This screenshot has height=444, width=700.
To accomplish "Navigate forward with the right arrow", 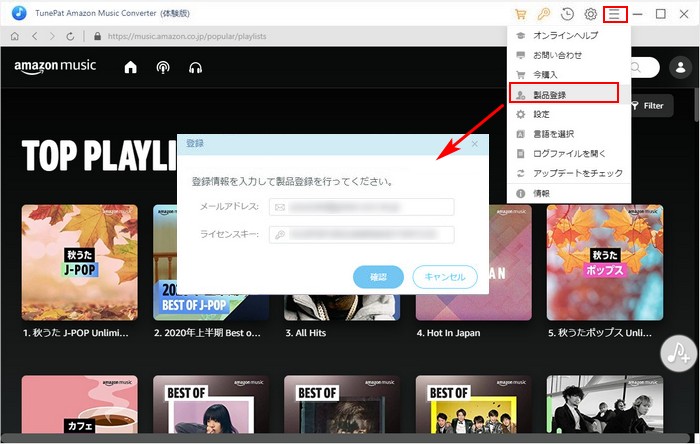I will [52, 36].
